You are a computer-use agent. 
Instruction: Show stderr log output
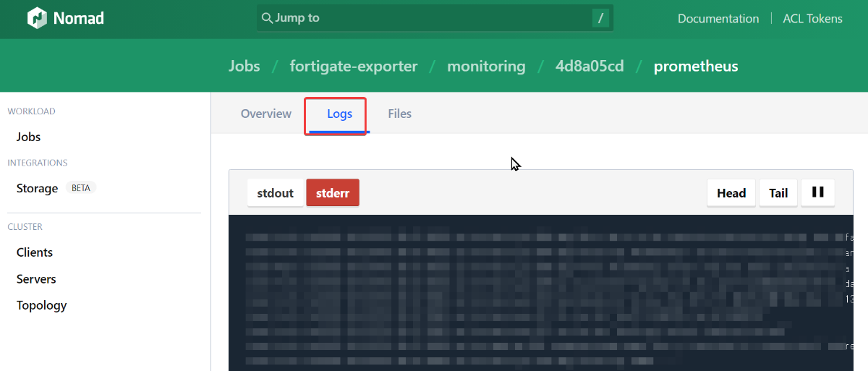(x=333, y=193)
